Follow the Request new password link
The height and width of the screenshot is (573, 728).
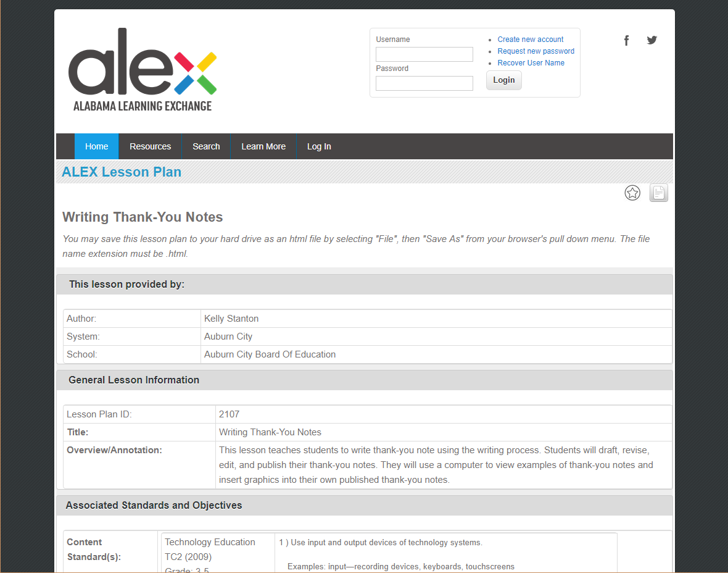coord(536,51)
